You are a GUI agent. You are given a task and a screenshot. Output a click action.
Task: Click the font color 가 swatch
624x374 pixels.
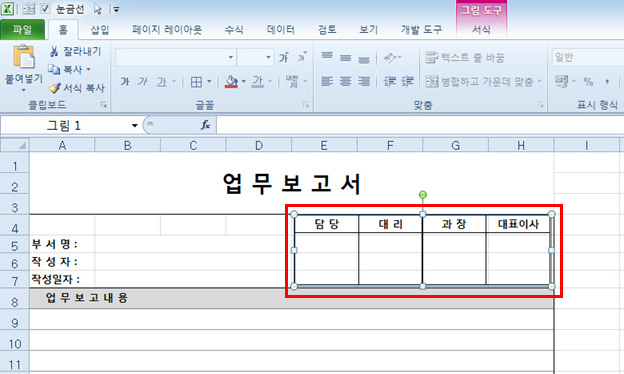coord(258,82)
